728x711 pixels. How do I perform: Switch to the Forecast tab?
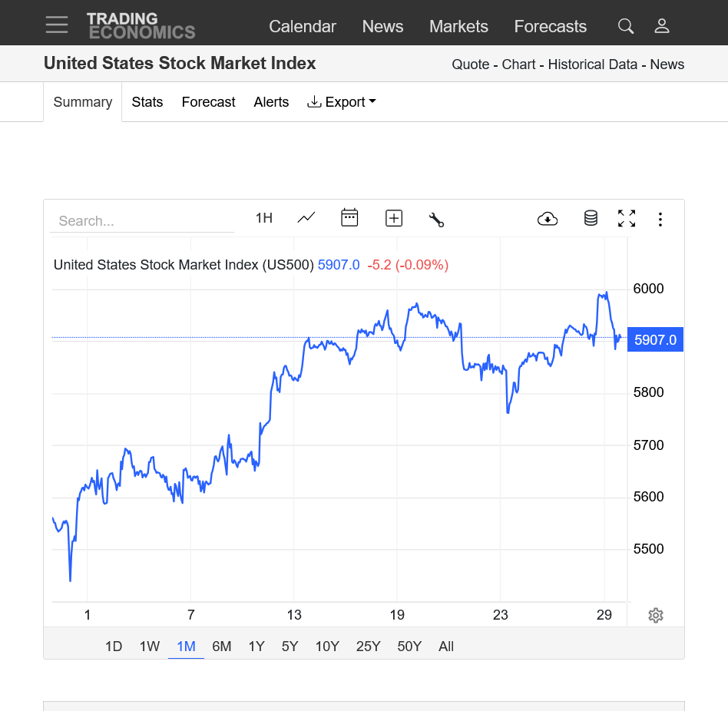(208, 102)
